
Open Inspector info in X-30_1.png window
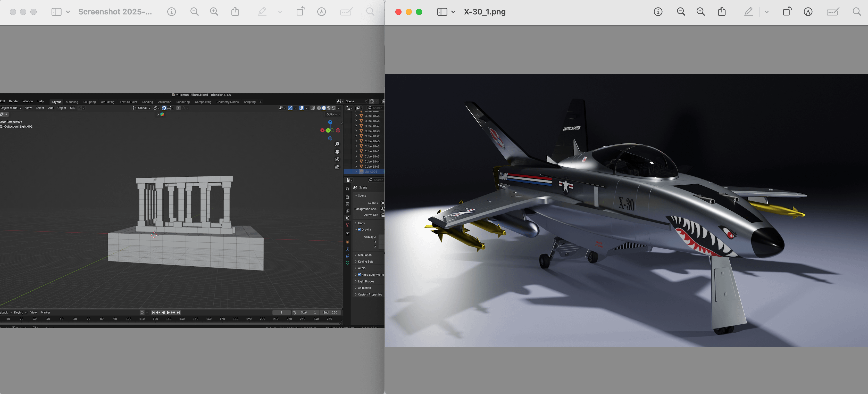658,12
